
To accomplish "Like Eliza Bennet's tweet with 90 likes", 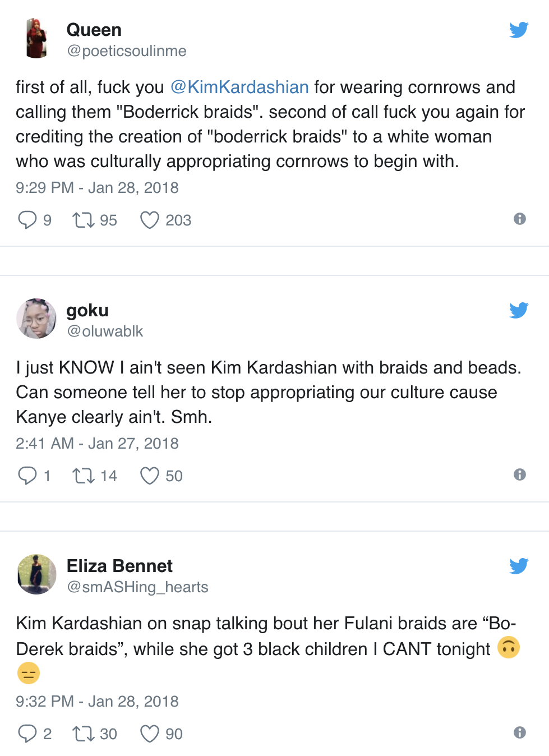I will tap(149, 734).
